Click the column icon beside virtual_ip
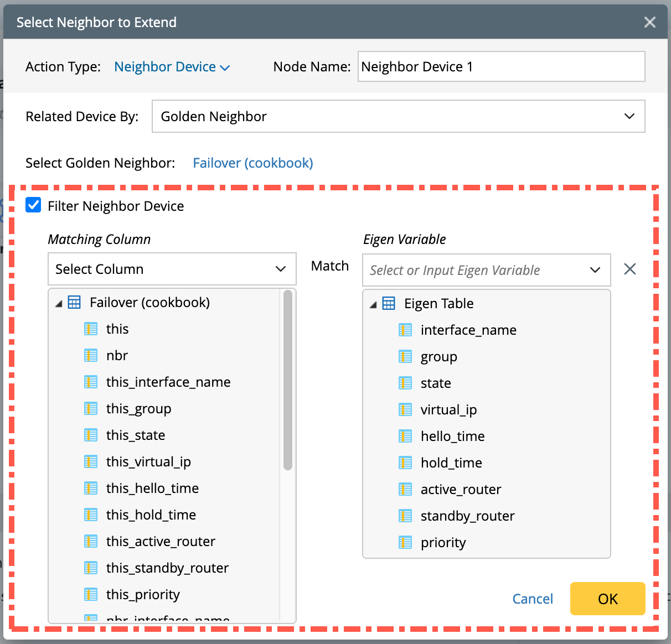The image size is (671, 644). 405,409
